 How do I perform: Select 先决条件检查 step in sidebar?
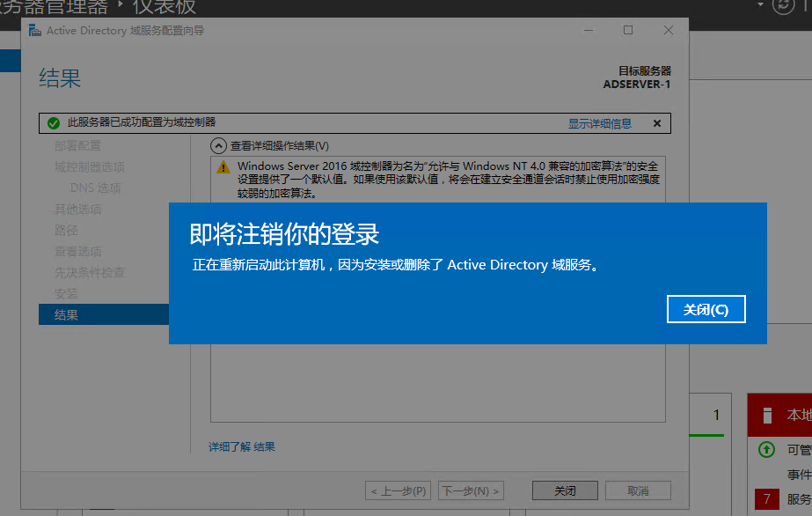tap(90, 272)
